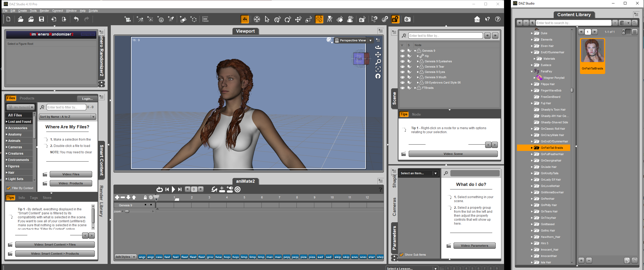Click the Video: Scene button
This screenshot has width=644, height=270.
pyautogui.click(x=453, y=154)
